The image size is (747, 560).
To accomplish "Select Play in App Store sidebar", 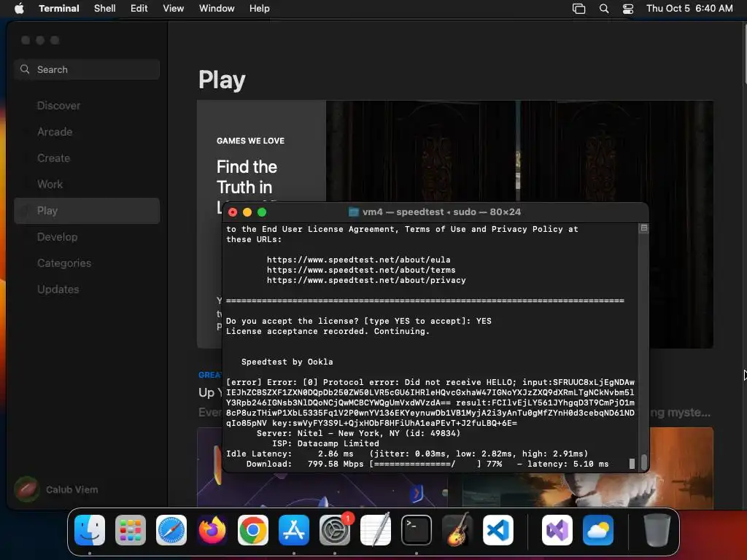I will [x=87, y=211].
